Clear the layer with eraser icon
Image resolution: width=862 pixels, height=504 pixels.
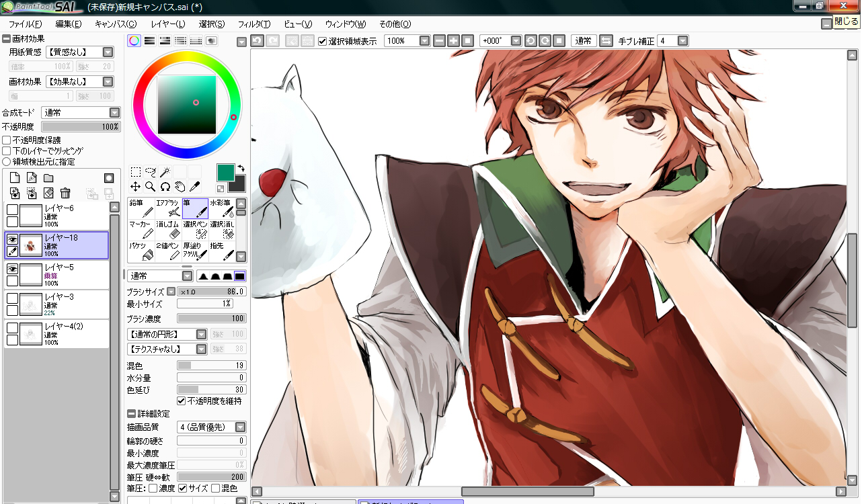48,193
